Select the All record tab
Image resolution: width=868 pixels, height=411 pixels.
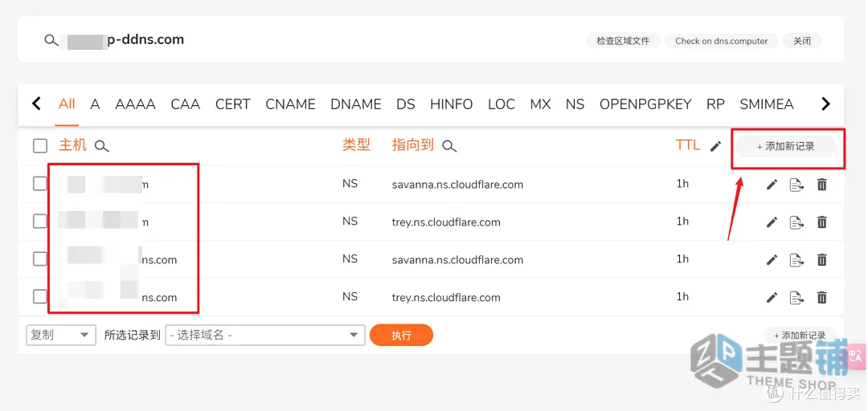coord(67,104)
